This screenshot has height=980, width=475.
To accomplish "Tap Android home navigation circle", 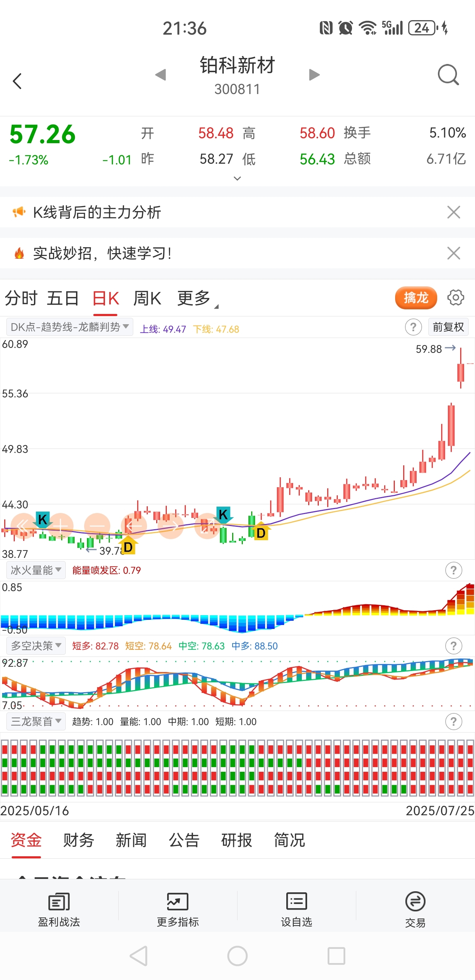I will [237, 956].
